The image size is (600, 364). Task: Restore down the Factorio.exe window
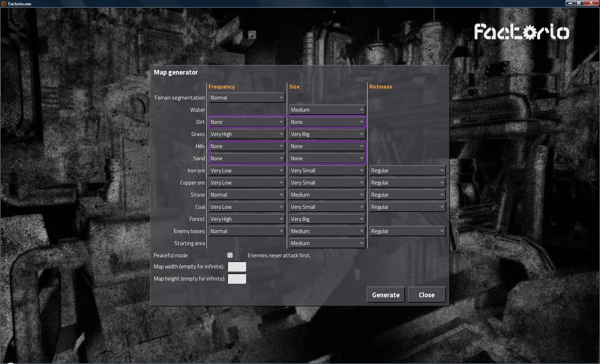pos(579,3)
